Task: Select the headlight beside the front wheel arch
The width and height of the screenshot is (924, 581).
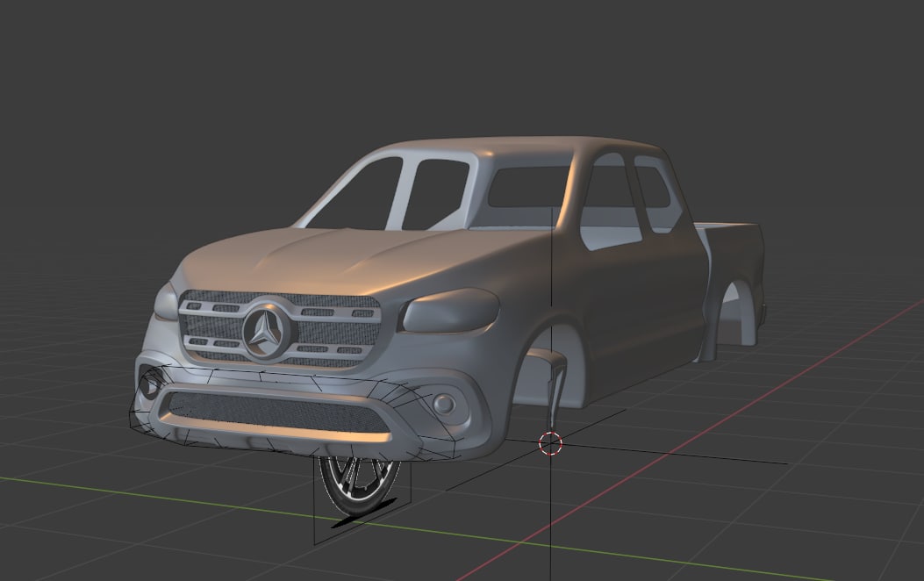Action: pos(449,310)
